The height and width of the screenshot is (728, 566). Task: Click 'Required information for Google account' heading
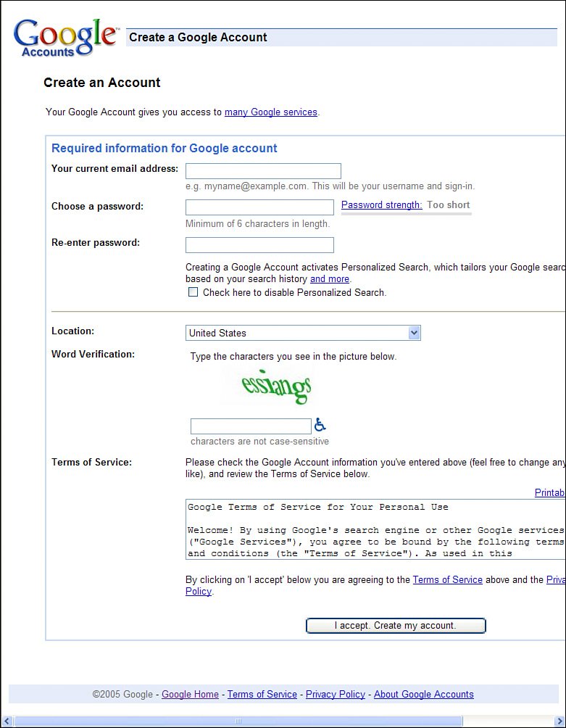tap(165, 148)
